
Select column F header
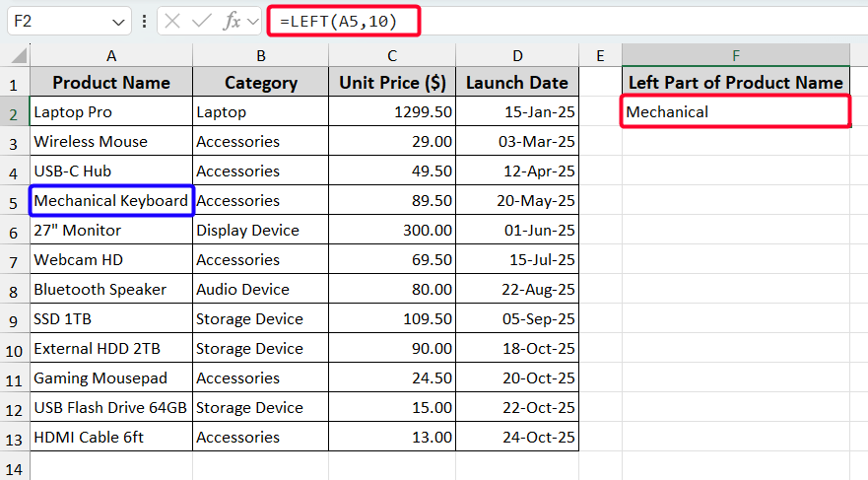tap(736, 55)
